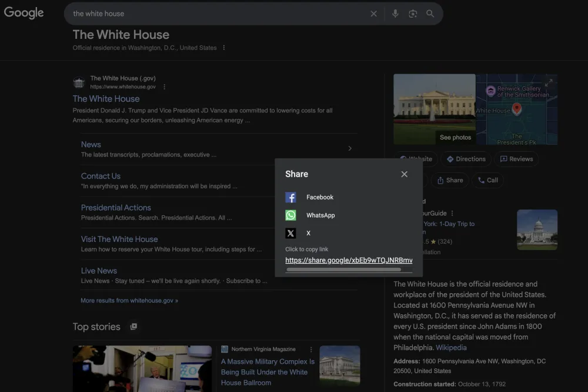The height and width of the screenshot is (392, 588).
Task: Open See photos of White House
Action: tap(455, 137)
